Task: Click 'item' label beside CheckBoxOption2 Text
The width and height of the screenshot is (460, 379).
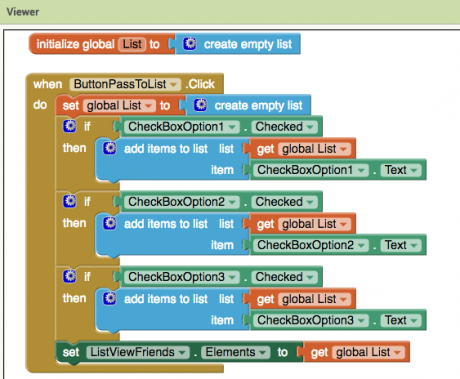Action: pos(222,245)
